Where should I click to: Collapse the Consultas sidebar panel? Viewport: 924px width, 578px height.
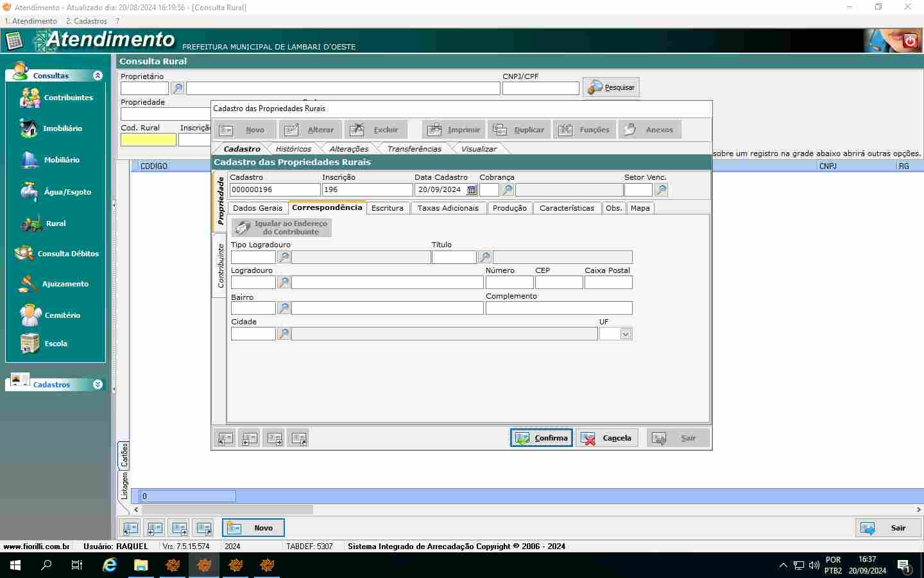pos(98,76)
